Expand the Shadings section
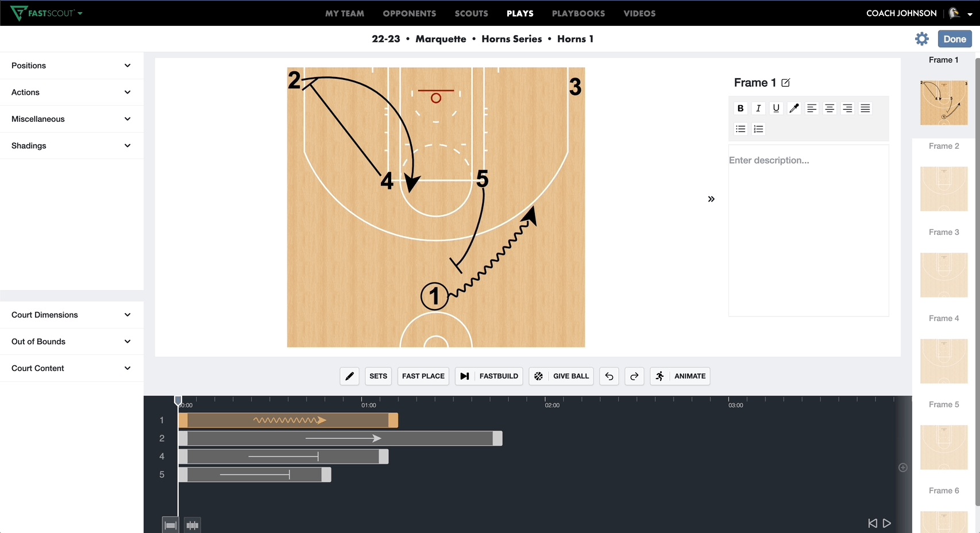The image size is (980, 533). coord(72,145)
